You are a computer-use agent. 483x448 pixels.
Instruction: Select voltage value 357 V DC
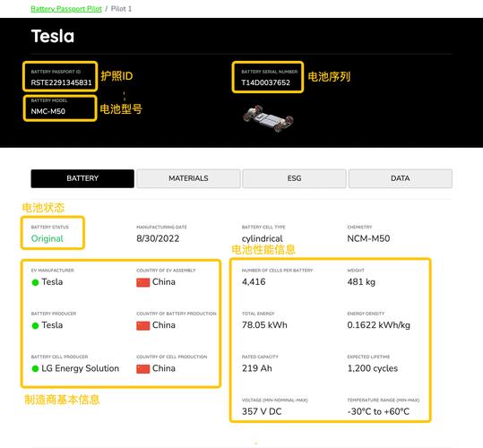[262, 411]
